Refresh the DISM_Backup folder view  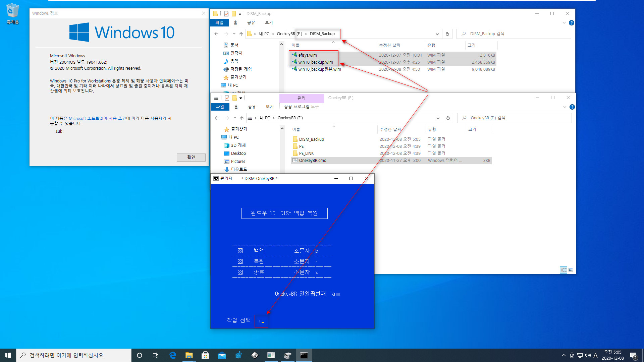click(447, 34)
